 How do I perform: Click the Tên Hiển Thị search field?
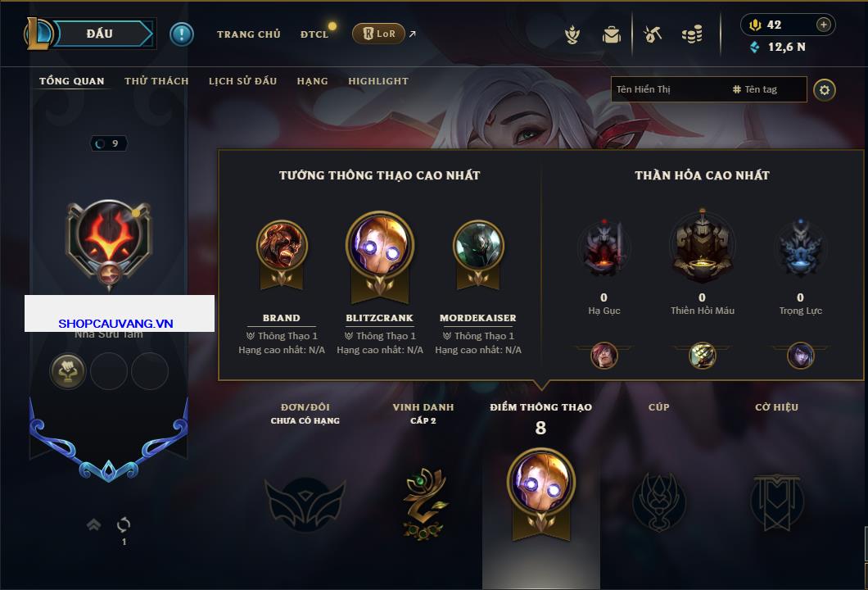coord(708,89)
